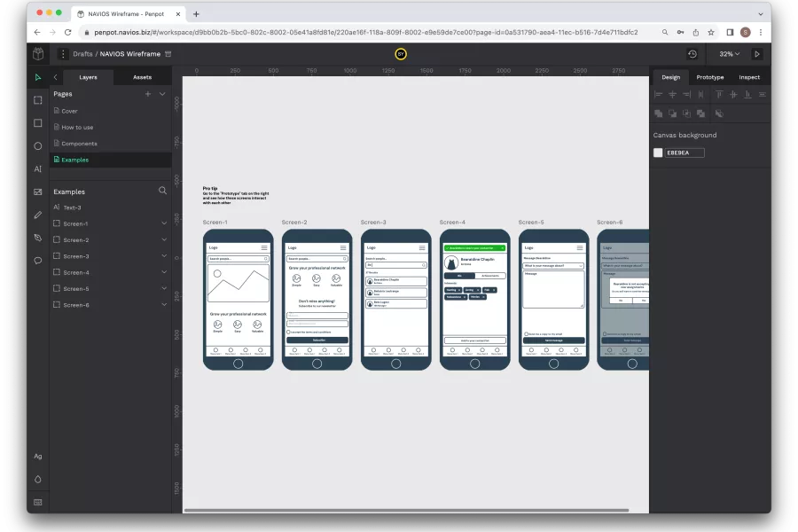798x532 pixels.
Task: Select the Screen-4 board title on canvas
Action: (x=452, y=223)
